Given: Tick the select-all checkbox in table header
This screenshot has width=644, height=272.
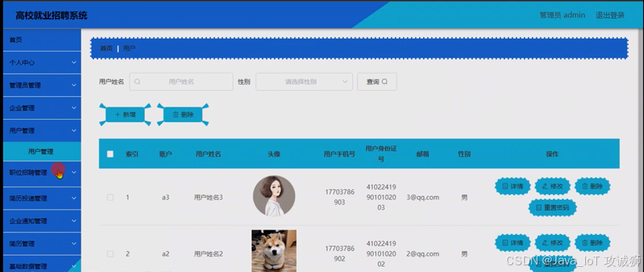Looking at the screenshot, I should (x=110, y=154).
